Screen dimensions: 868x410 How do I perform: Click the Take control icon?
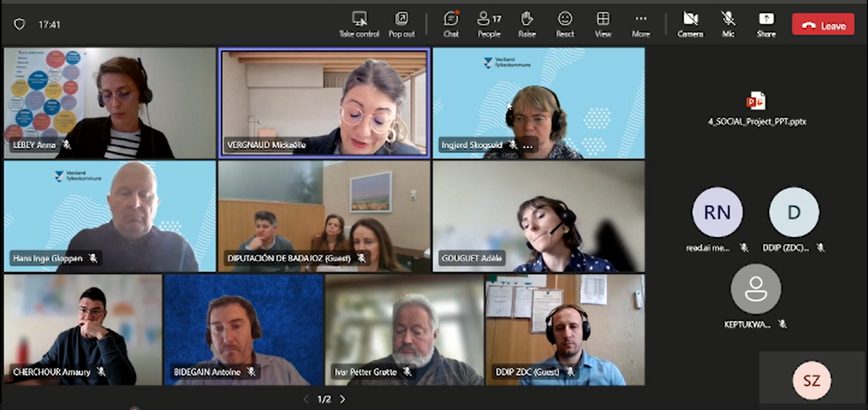[x=359, y=20]
